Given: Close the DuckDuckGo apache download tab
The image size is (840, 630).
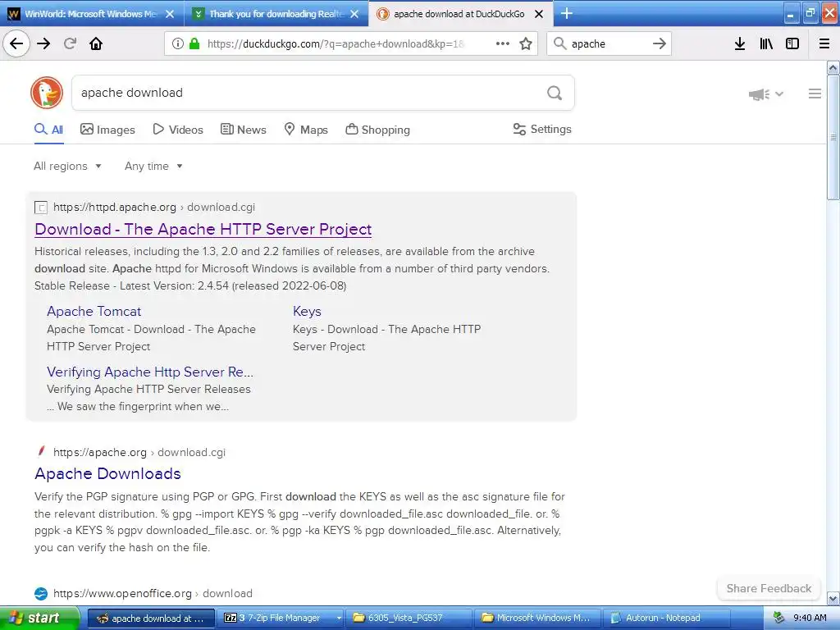Looking at the screenshot, I should (x=539, y=14).
